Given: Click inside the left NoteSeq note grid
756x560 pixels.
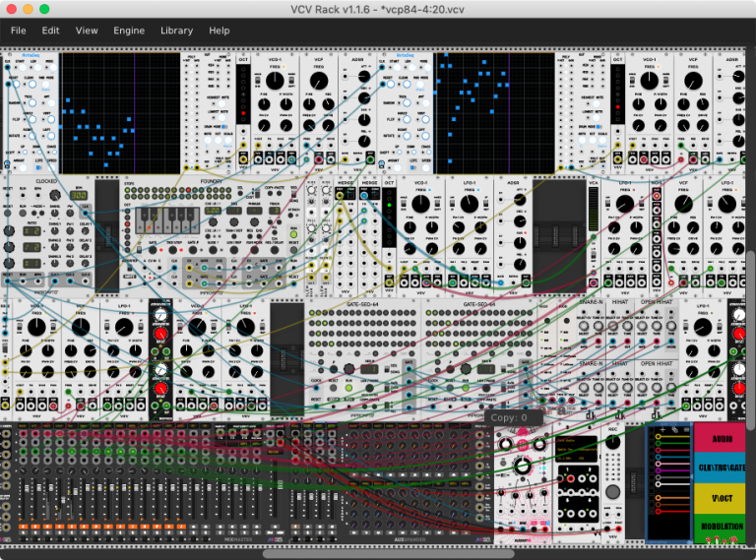Looking at the screenshot, I should click(119, 113).
